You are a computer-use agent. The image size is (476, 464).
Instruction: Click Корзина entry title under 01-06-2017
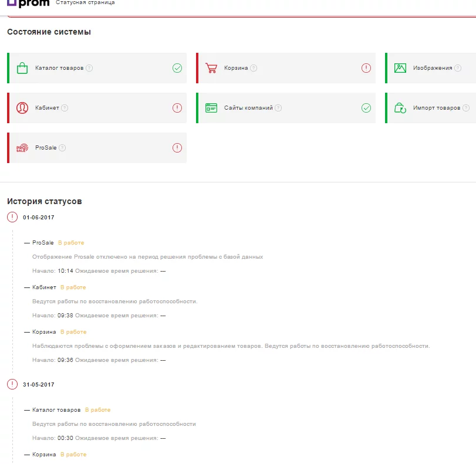tap(45, 332)
